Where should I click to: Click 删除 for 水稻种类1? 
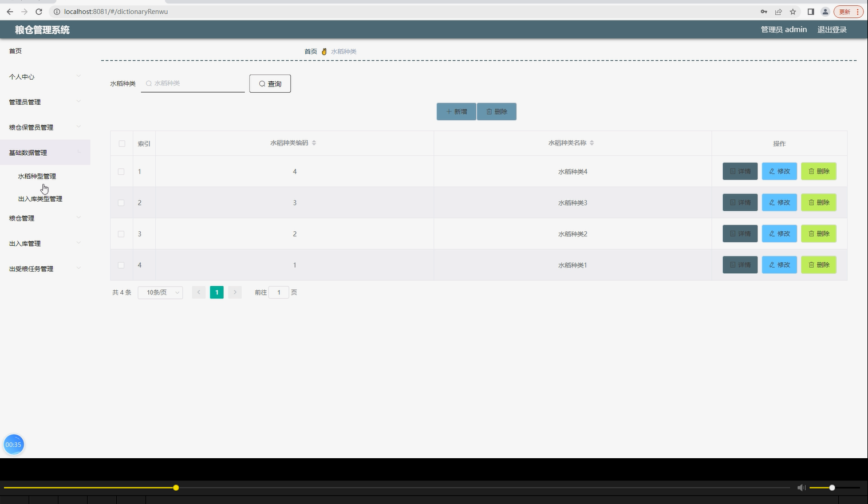(x=819, y=265)
